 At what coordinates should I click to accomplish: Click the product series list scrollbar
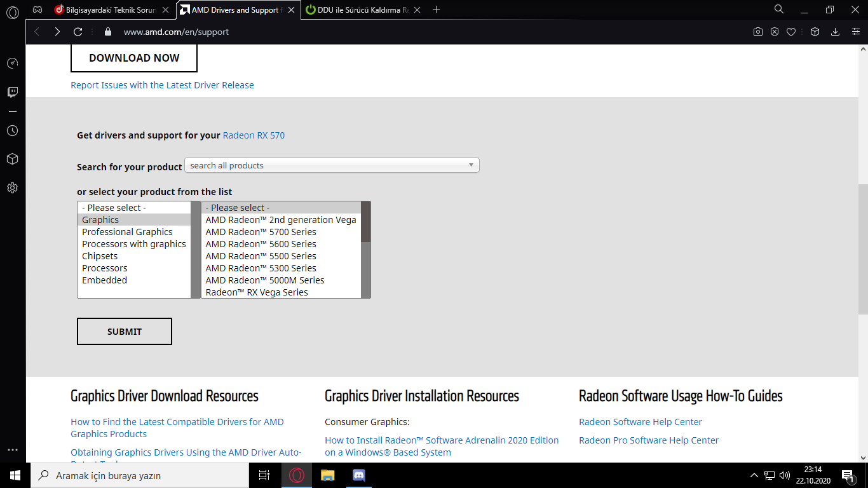coord(366,250)
